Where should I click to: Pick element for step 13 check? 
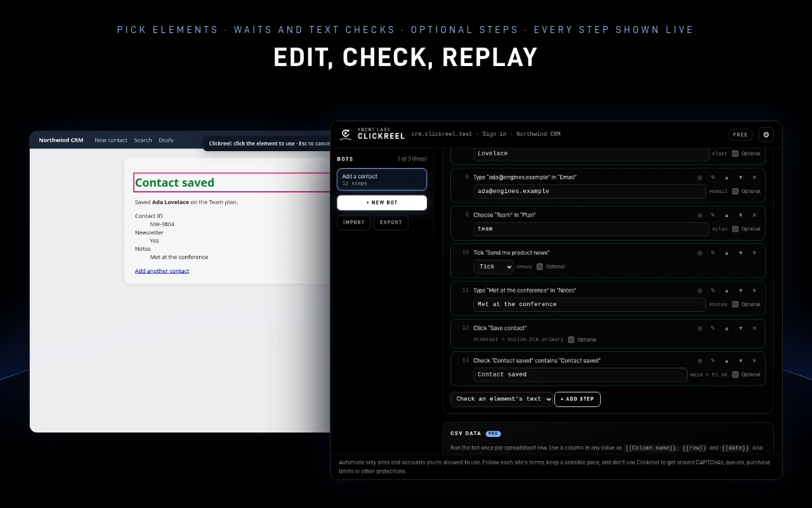[700, 361]
